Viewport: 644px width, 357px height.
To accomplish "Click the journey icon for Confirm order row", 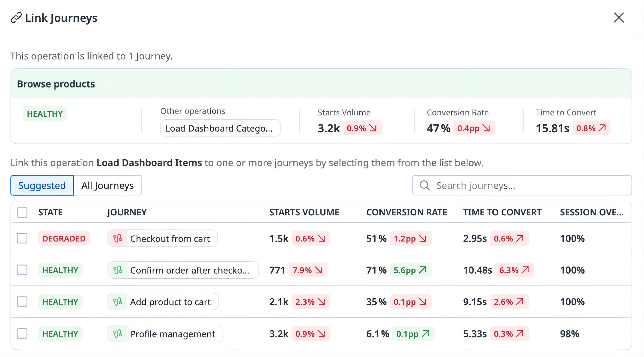I will [118, 270].
